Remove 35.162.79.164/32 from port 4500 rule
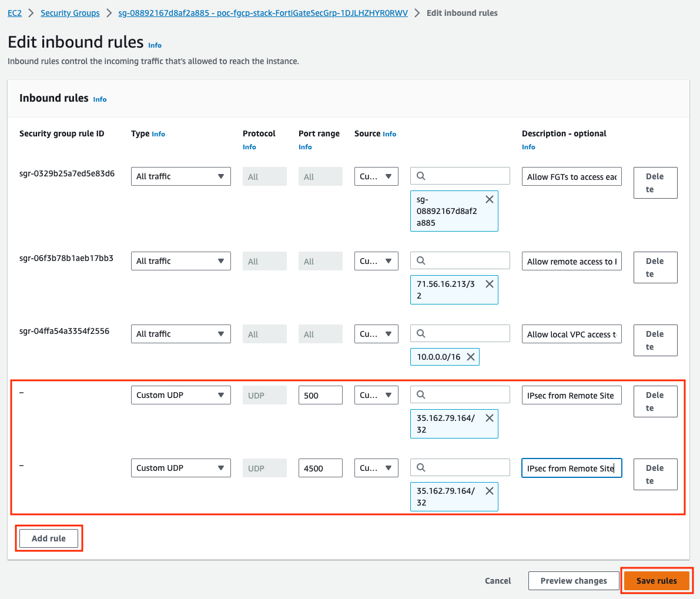Viewport: 700px width, 599px height. point(489,490)
